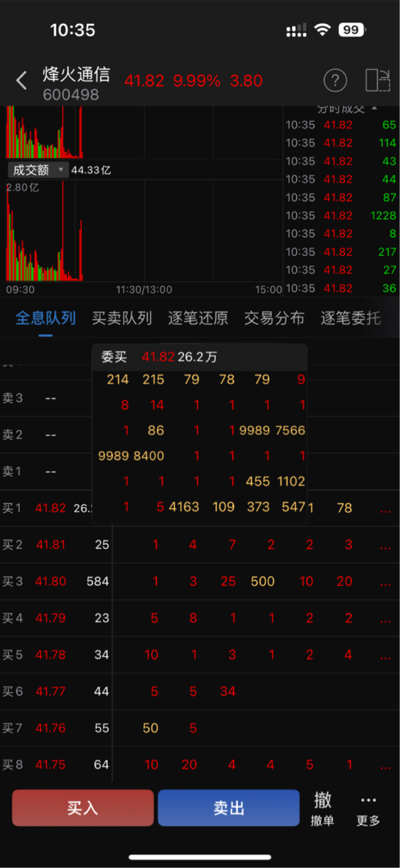Tap the turnover value 44.33亿

pyautogui.click(x=91, y=170)
